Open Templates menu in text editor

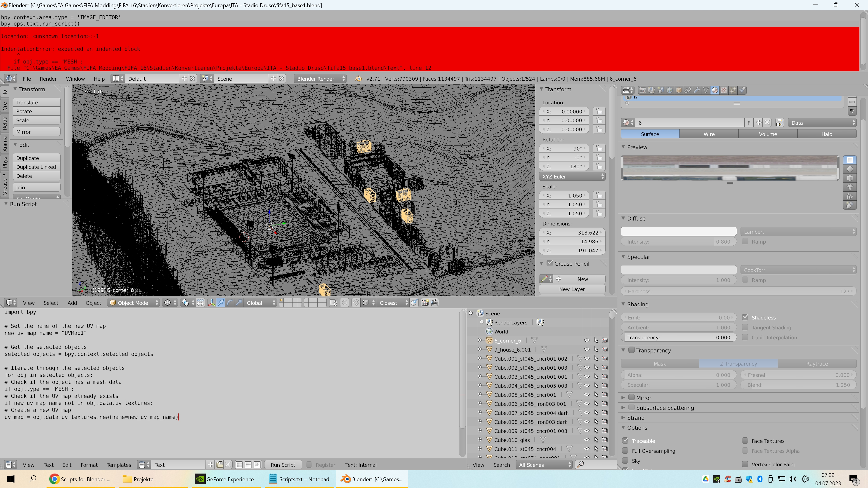point(119,465)
